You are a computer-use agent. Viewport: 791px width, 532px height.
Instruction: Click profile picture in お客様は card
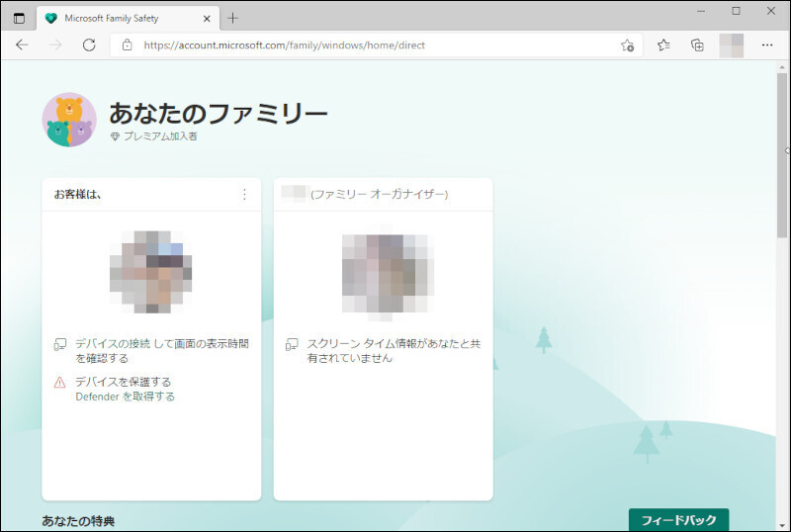[x=151, y=272]
